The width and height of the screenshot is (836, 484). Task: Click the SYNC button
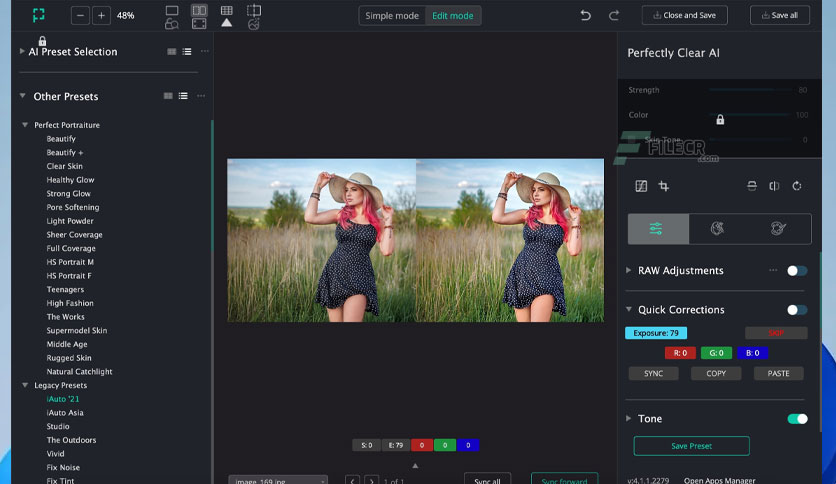654,374
